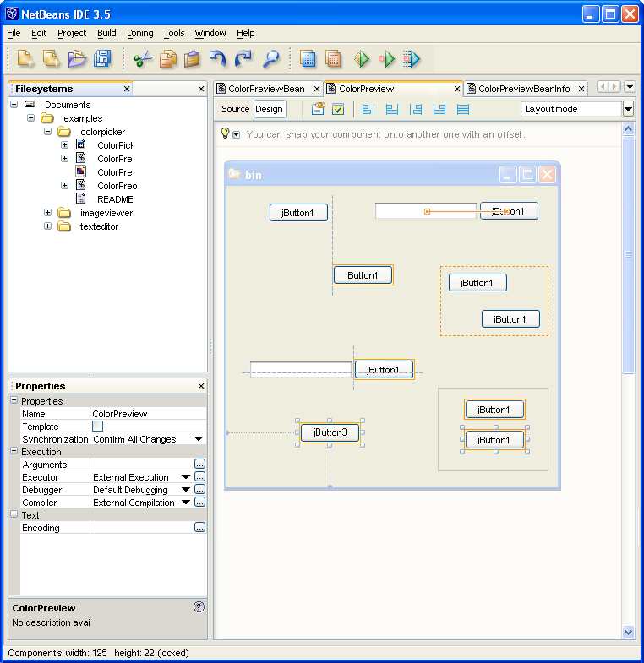Screen dimensions: 644x663
Task: Switch to the Design view toggle
Action: pos(270,109)
